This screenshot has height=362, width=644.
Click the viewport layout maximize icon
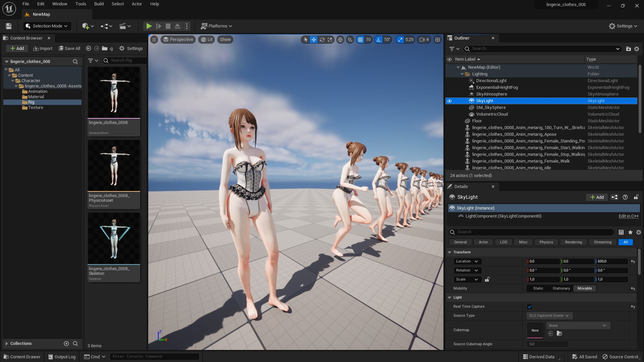coord(437,40)
